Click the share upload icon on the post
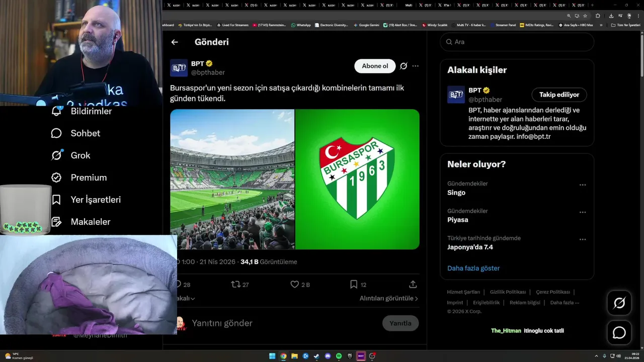 pos(413,285)
